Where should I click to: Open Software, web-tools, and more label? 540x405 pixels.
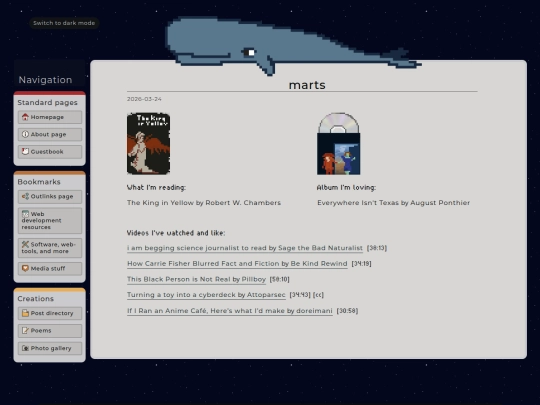click(49, 248)
